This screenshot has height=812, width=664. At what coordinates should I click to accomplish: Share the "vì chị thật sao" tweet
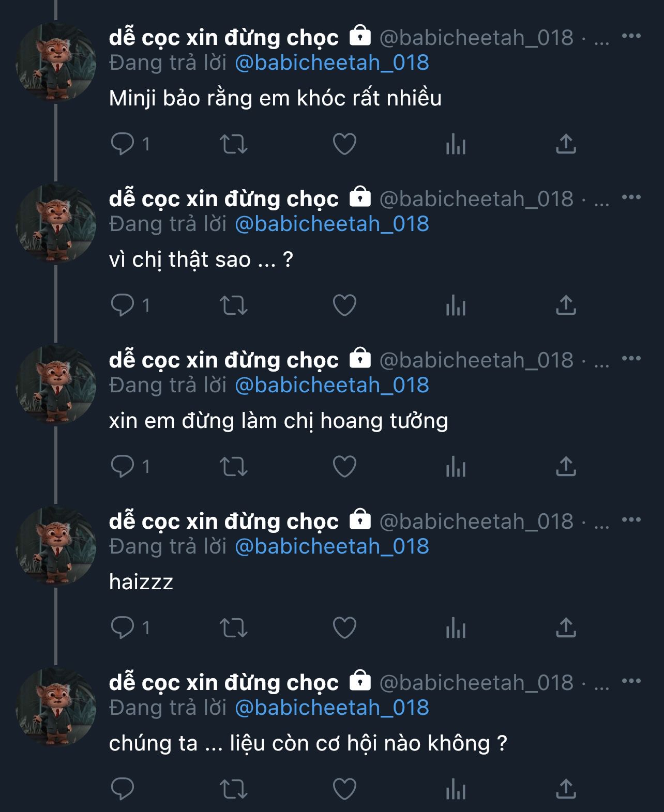(566, 305)
